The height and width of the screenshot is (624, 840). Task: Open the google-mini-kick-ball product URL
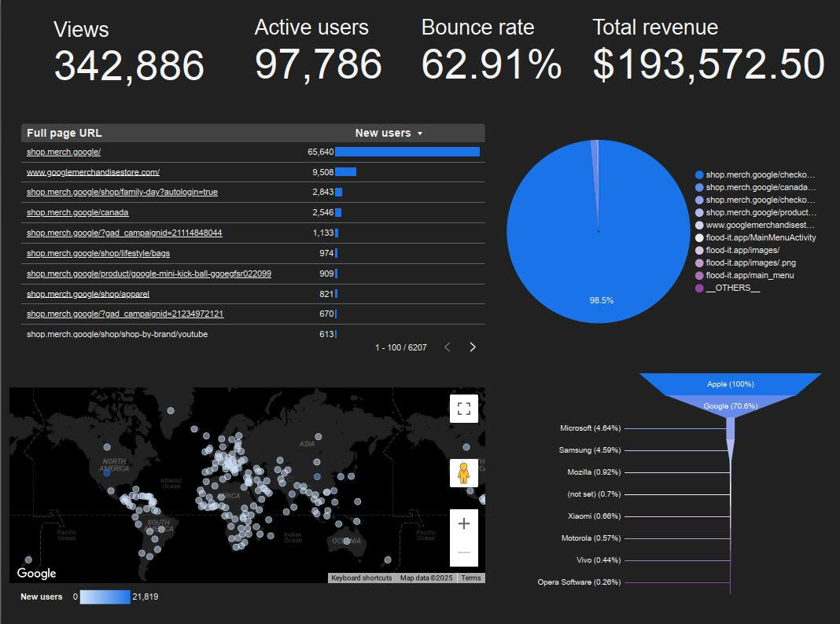(x=149, y=273)
